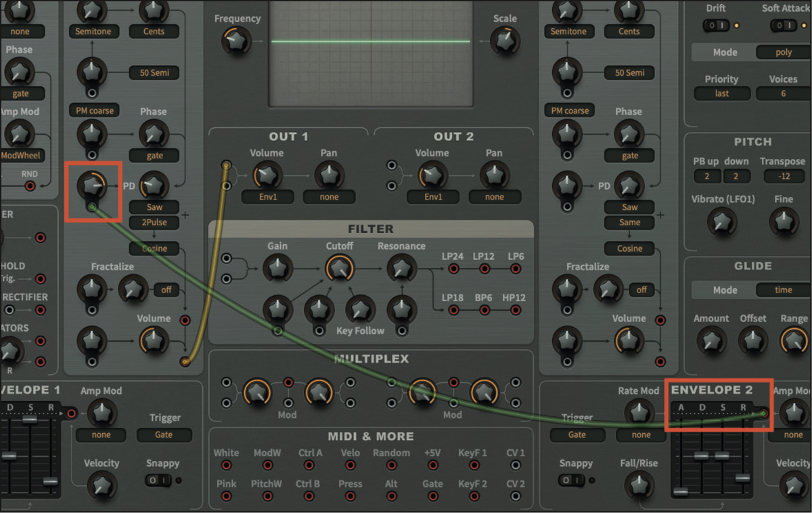This screenshot has height=513, width=812.
Task: Click the Glide Amount knob
Action: tap(711, 340)
